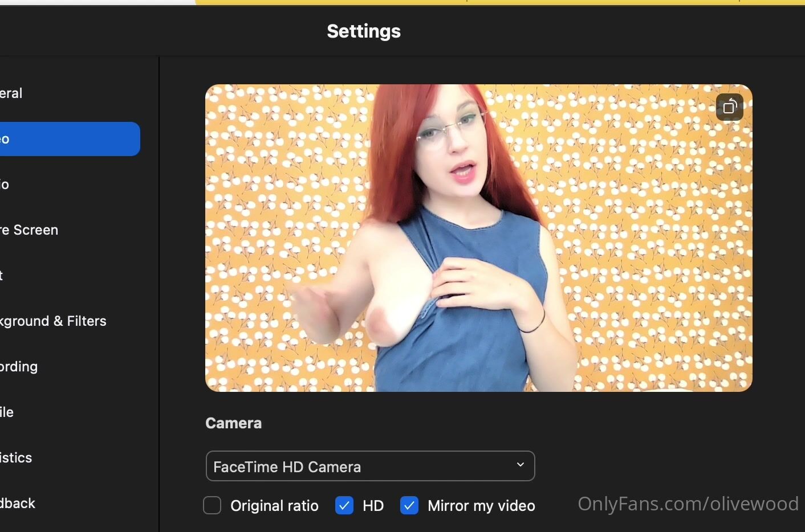Click the Camera section heading

[x=233, y=423]
